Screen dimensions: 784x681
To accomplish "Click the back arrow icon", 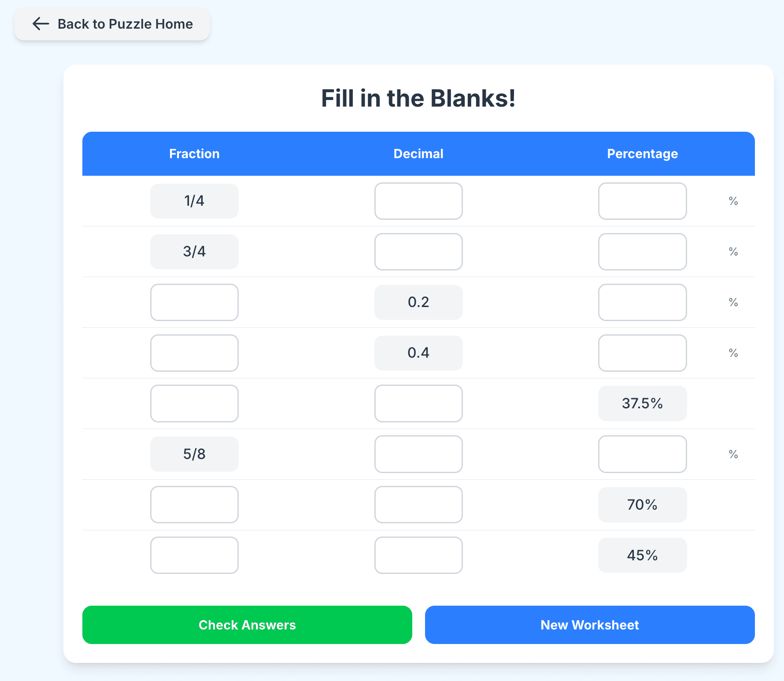I will [40, 24].
